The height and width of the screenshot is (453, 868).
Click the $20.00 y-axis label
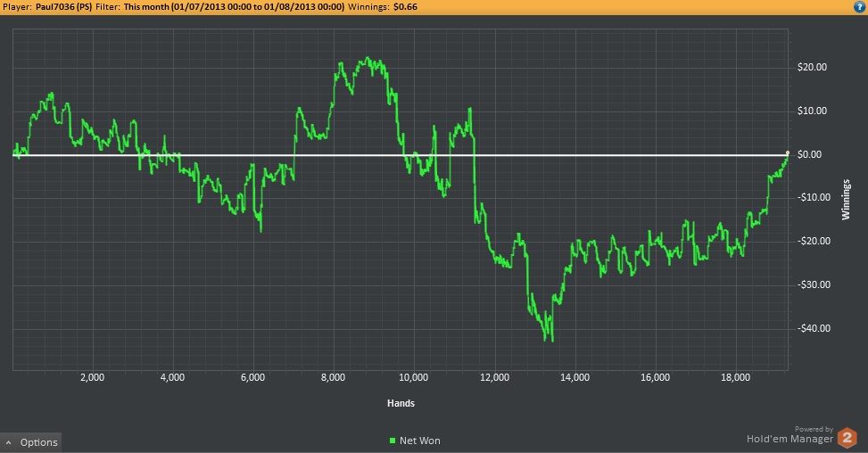[x=812, y=67]
